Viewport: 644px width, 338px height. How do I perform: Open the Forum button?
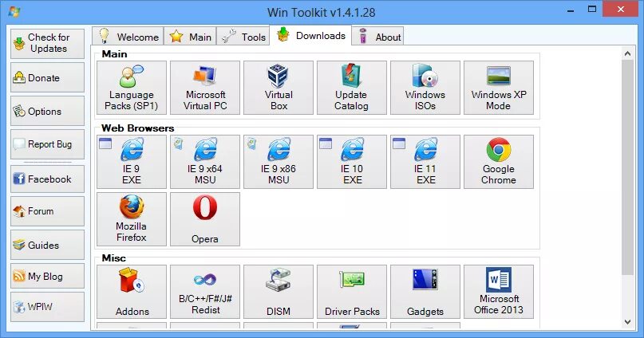click(x=47, y=211)
